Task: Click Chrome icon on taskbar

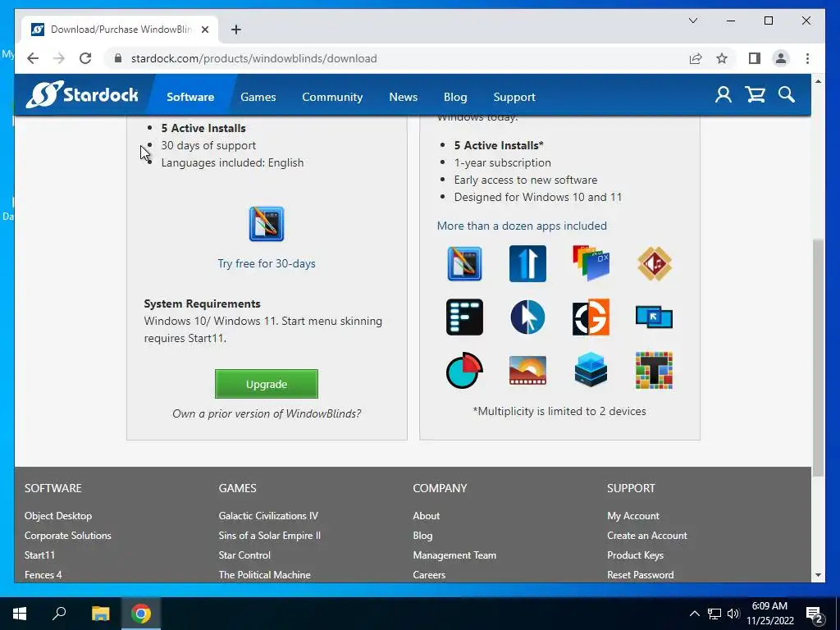Action: click(x=141, y=614)
